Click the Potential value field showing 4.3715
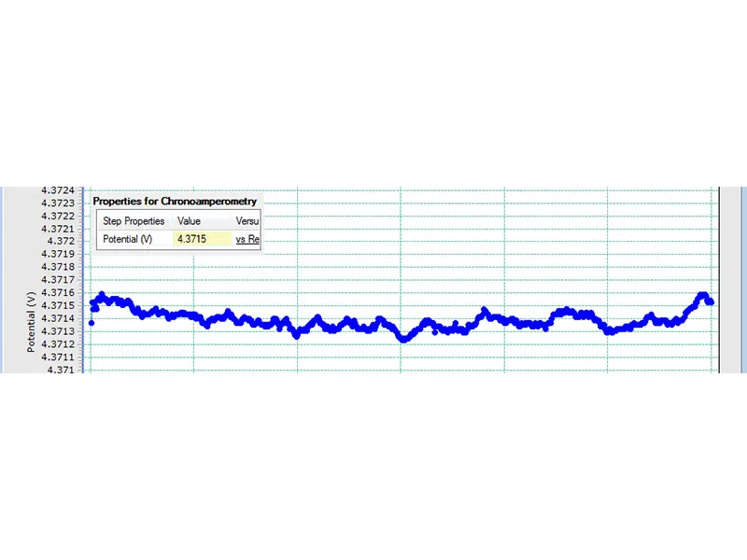 (202, 239)
